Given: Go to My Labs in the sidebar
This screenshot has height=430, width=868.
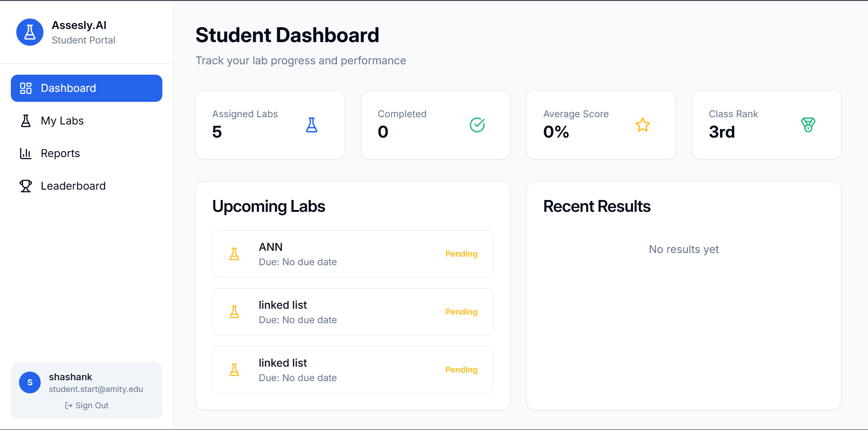Looking at the screenshot, I should click(x=62, y=121).
